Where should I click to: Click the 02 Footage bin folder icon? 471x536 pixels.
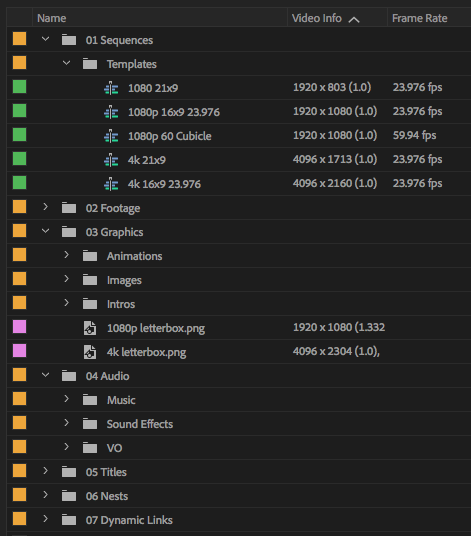point(69,208)
